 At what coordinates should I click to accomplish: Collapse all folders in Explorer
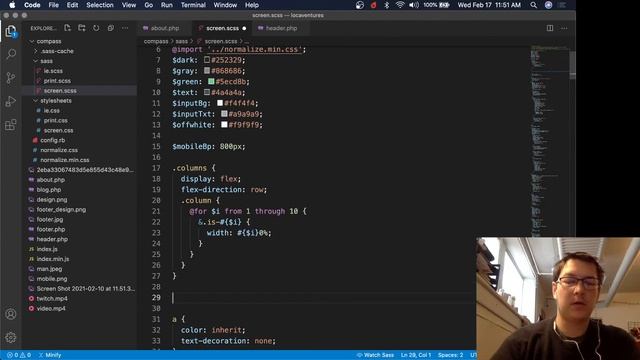(111, 28)
